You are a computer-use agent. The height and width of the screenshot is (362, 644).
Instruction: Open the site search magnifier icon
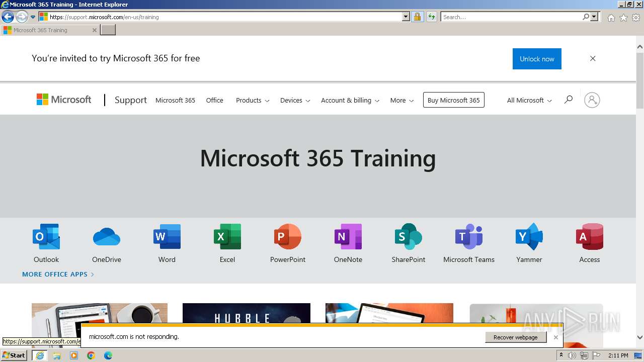pyautogui.click(x=569, y=100)
